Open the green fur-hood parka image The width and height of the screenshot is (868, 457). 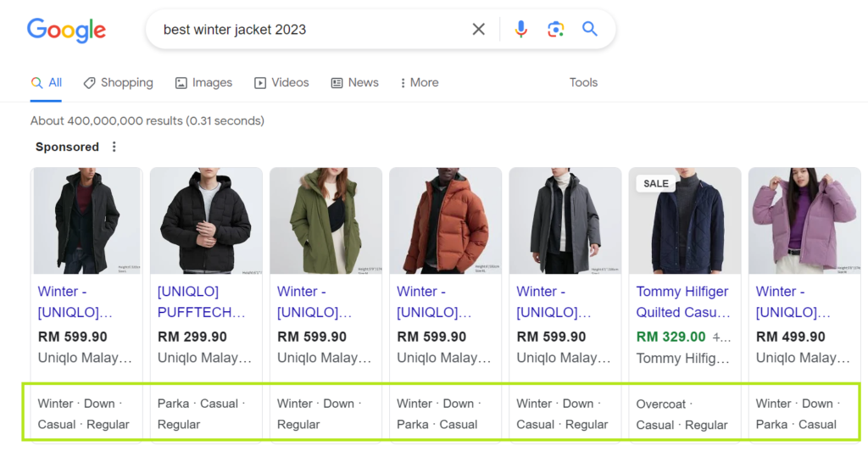point(326,221)
